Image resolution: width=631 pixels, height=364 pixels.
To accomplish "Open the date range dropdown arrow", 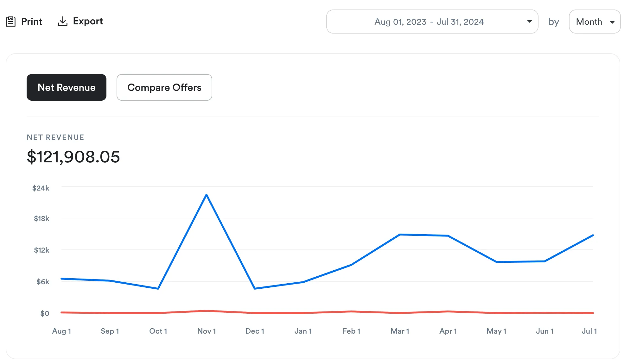I will pyautogui.click(x=529, y=22).
